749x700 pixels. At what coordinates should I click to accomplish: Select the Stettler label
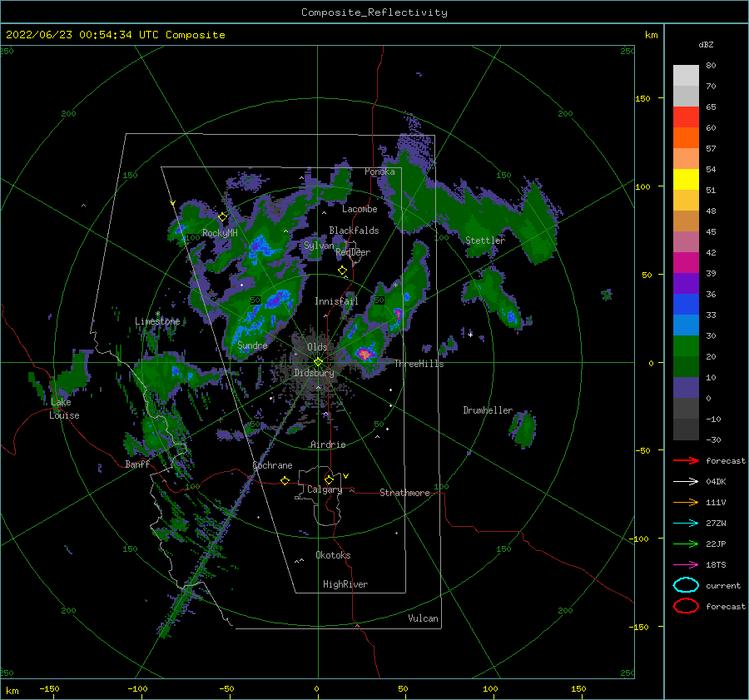click(485, 241)
